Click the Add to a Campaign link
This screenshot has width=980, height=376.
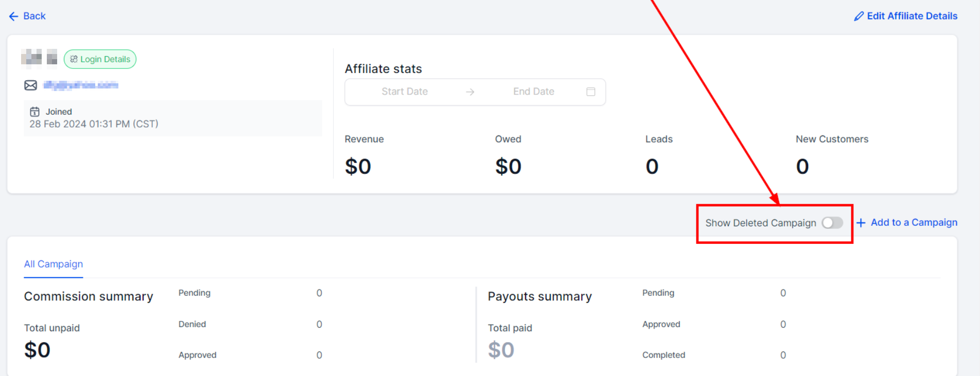[x=914, y=223]
